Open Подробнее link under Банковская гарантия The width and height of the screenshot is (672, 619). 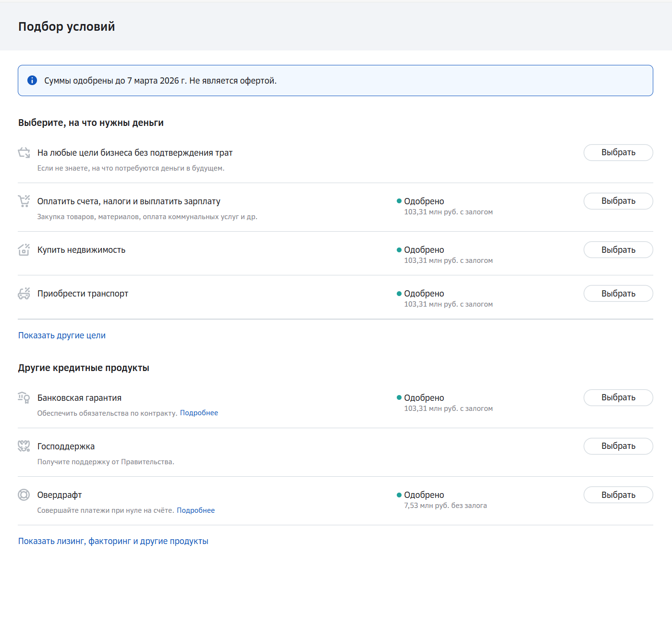tap(199, 413)
